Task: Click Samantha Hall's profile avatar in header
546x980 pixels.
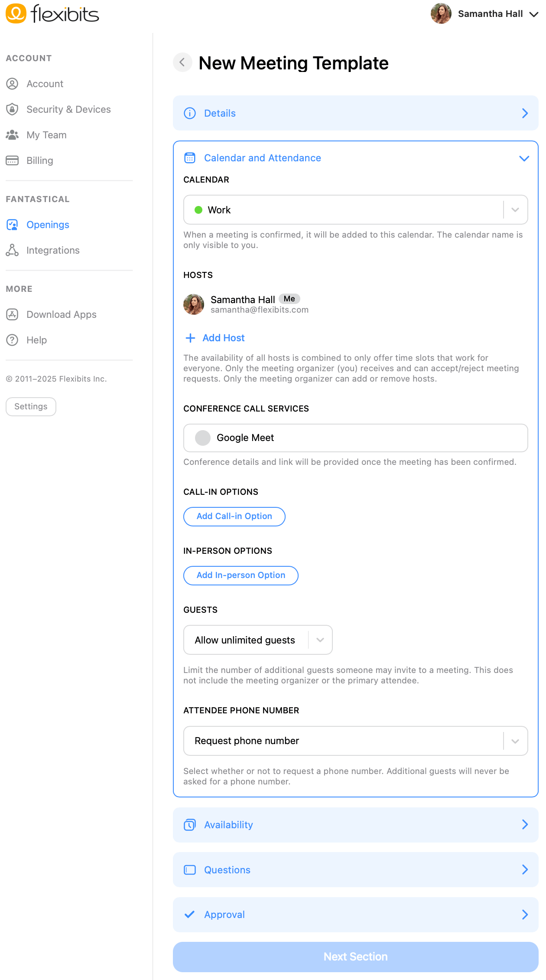Action: tap(441, 13)
